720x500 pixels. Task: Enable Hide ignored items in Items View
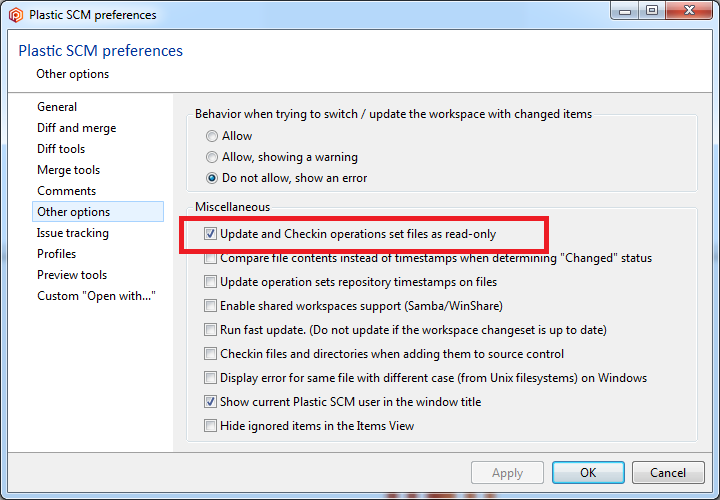210,426
